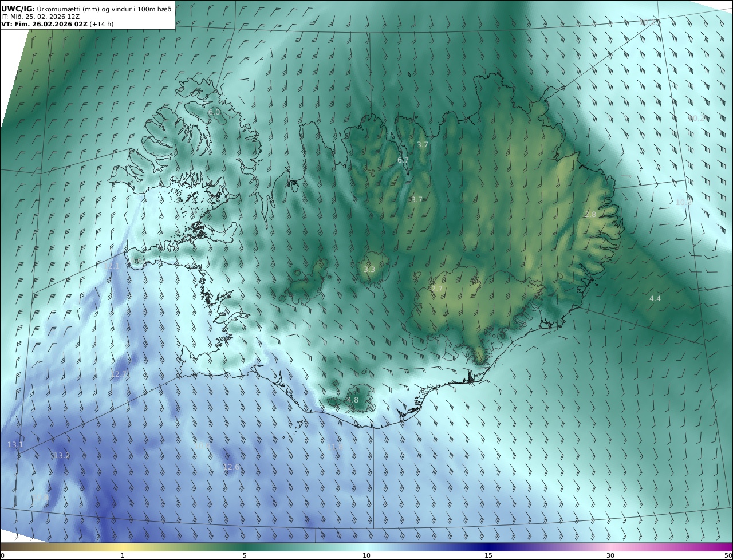733x560 pixels.
Task: Click the 12.7 value off the west coast
Action: (x=119, y=374)
